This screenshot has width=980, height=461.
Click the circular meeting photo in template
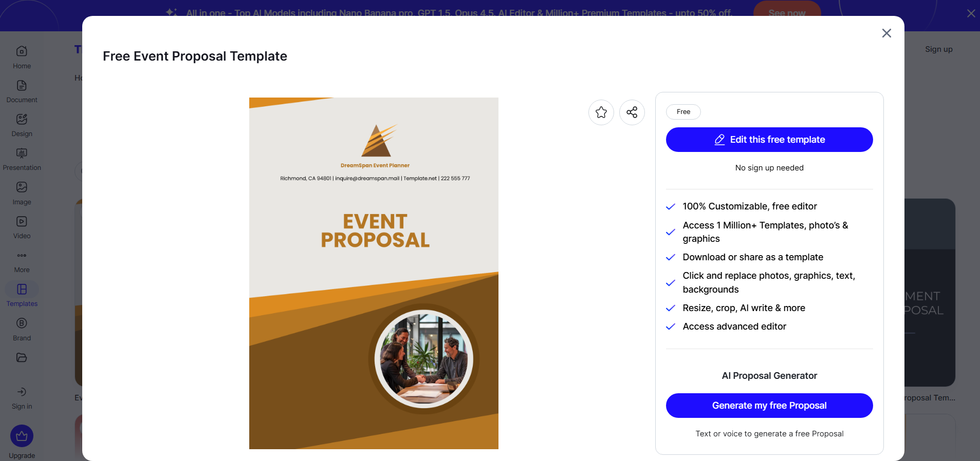[x=423, y=359]
